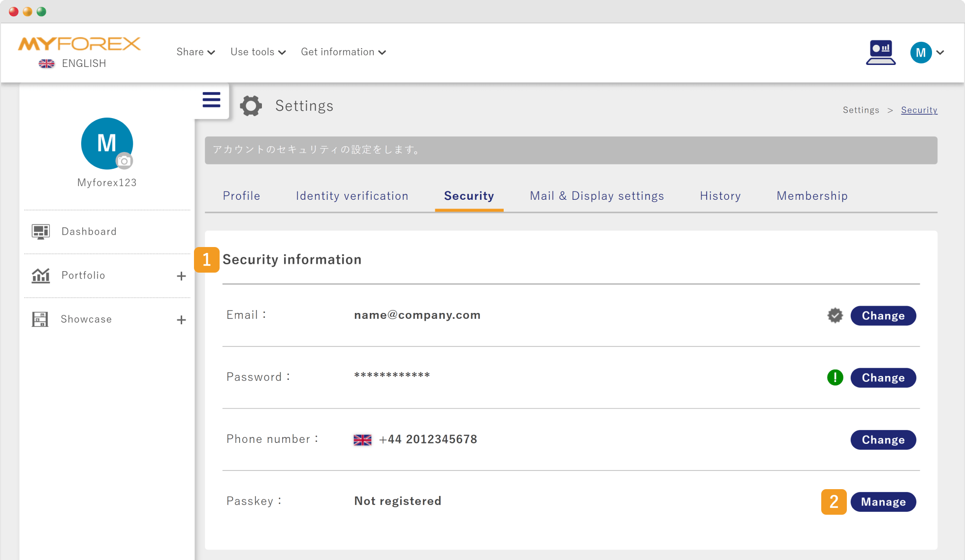Click Change button for Email
This screenshot has height=560, width=965.
(x=883, y=315)
